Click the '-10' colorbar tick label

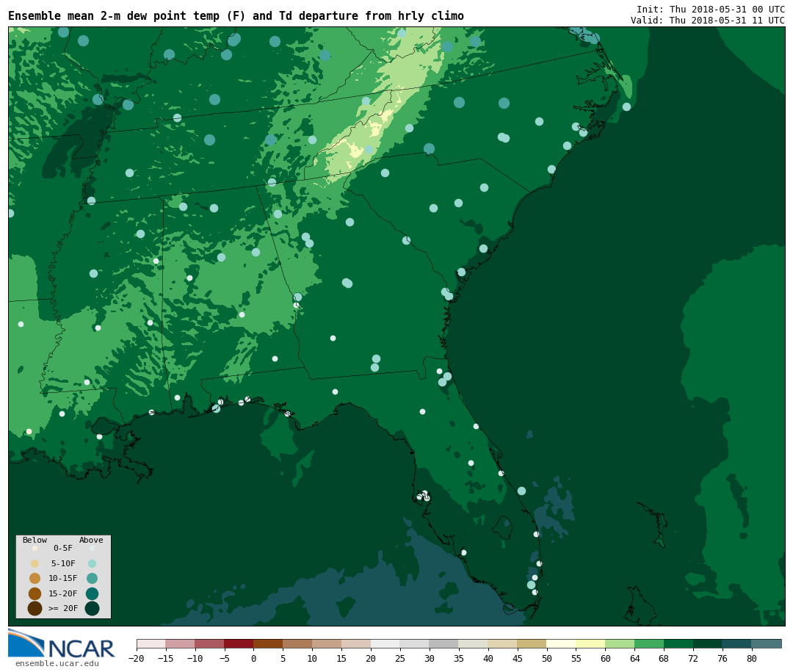[195, 658]
